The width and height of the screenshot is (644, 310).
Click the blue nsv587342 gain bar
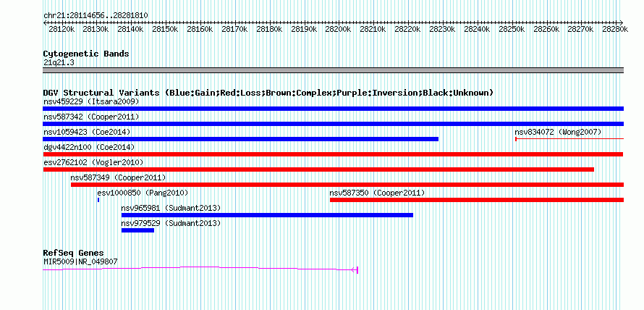[334, 124]
